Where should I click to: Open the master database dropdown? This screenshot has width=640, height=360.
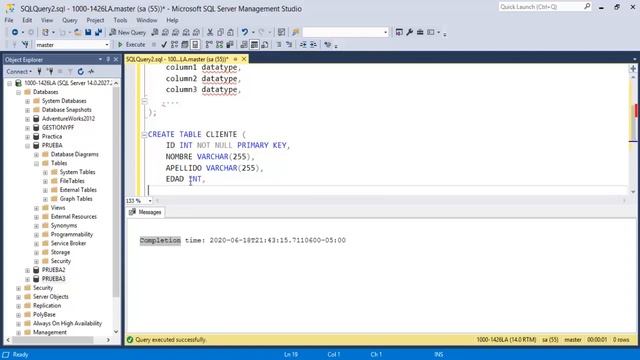pyautogui.click(x=107, y=45)
